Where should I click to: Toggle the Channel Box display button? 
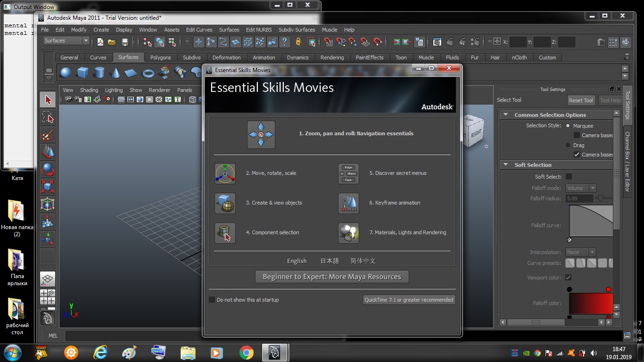626,42
